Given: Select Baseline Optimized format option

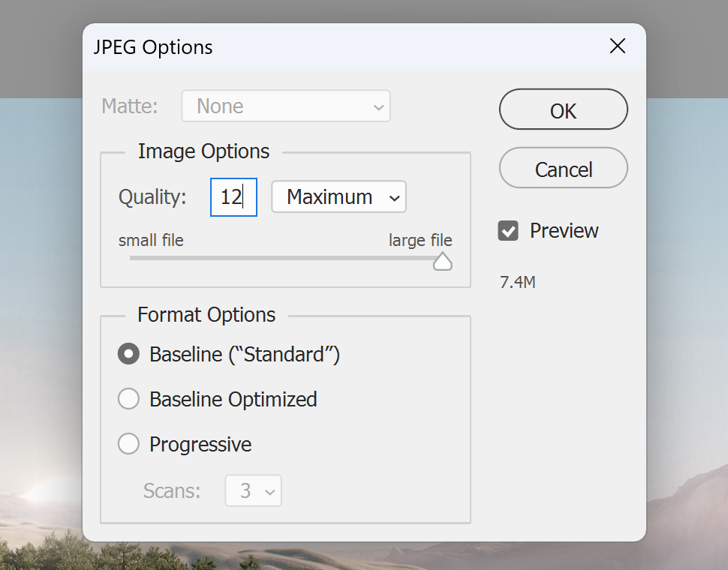Looking at the screenshot, I should pos(128,399).
